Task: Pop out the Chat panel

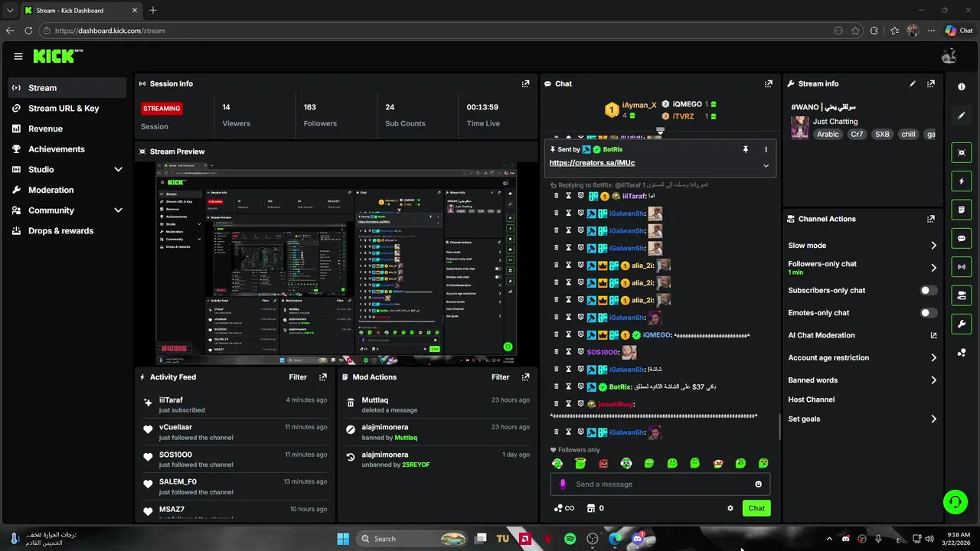Action: [768, 83]
